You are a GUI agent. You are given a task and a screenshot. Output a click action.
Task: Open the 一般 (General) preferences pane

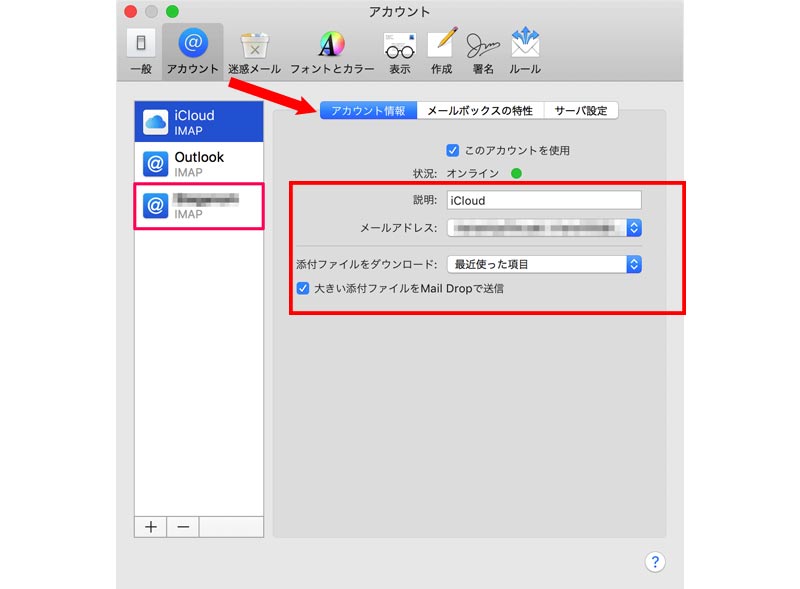click(141, 52)
